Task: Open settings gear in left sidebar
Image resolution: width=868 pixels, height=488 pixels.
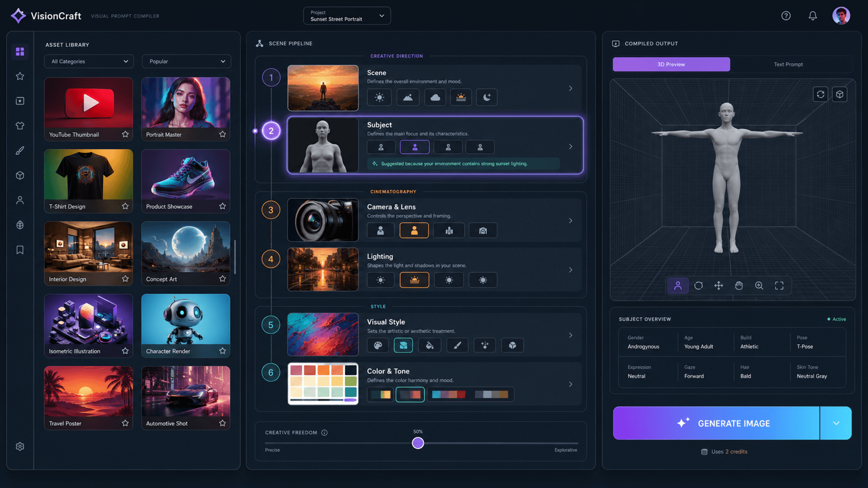Action: point(20,446)
